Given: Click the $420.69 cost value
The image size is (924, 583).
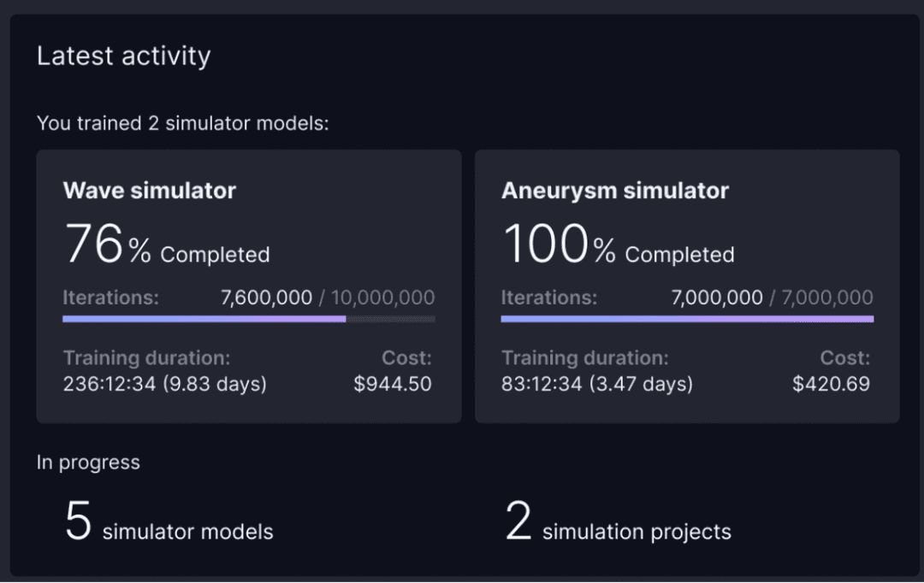Looking at the screenshot, I should pos(831,384).
